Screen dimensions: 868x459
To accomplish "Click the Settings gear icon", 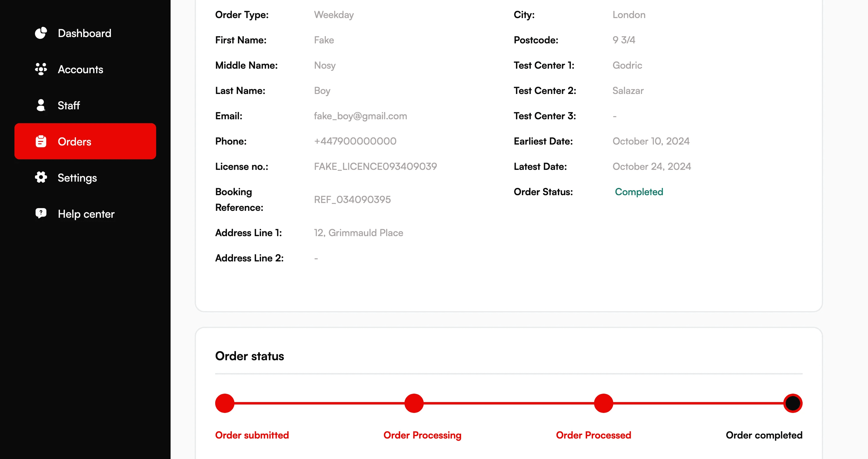I will [41, 177].
